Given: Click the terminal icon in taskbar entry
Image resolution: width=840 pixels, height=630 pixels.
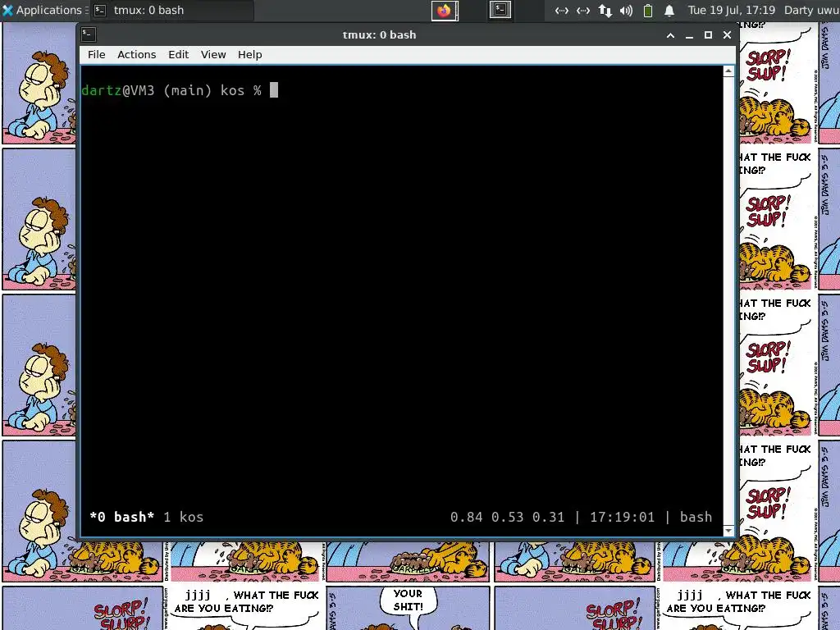Looking at the screenshot, I should click(99, 10).
